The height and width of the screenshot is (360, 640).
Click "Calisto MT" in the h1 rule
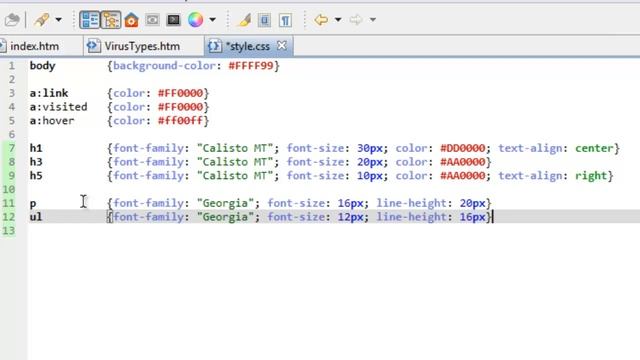click(235, 148)
